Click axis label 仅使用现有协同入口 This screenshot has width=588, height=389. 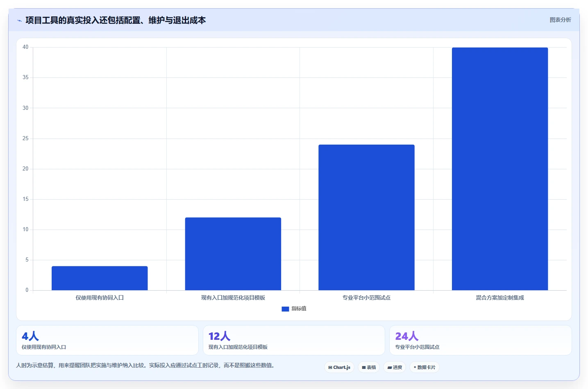coord(100,298)
